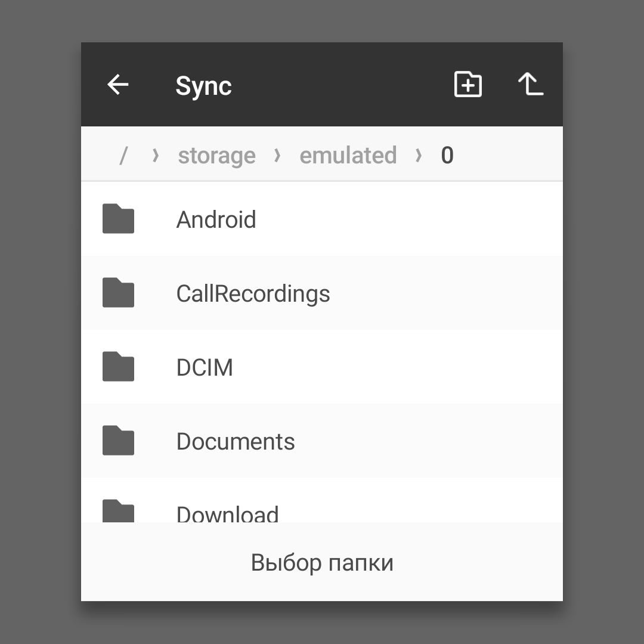Jump to emulated in breadcrumb path
644x644 pixels.
click(x=348, y=155)
